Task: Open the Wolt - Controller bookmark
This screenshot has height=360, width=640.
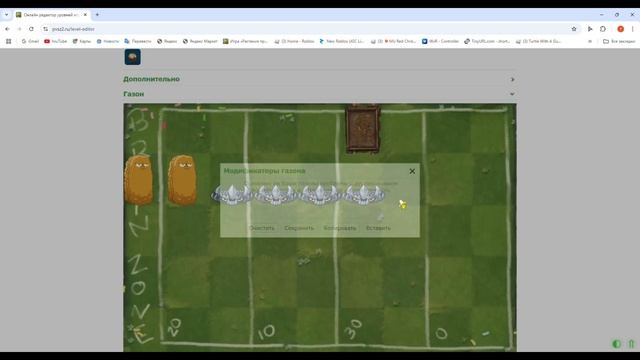Action: 440,41
